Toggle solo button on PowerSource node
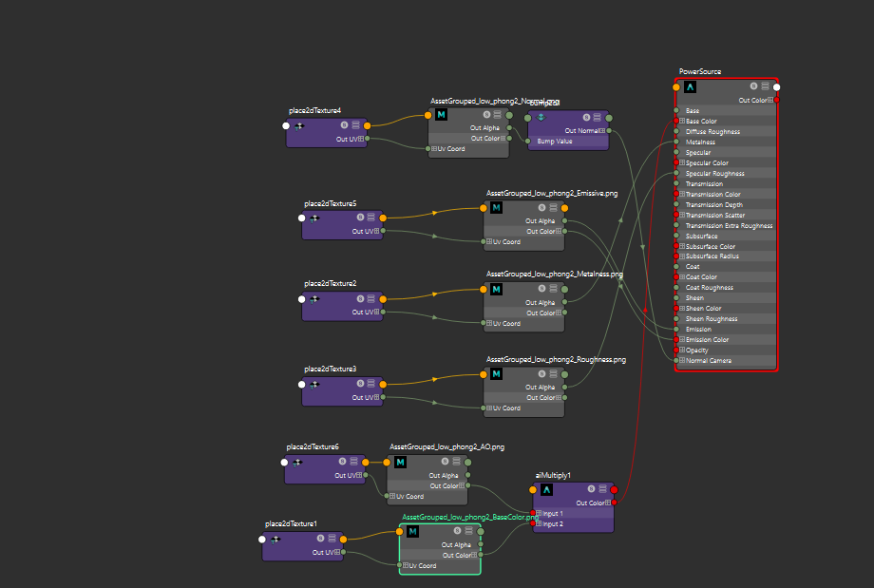The height and width of the screenshot is (588, 874). pyautogui.click(x=755, y=86)
